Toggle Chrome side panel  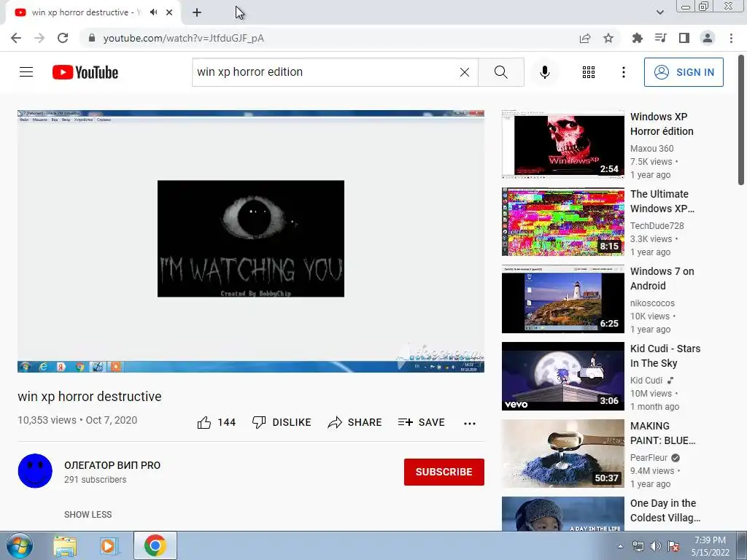pos(684,38)
